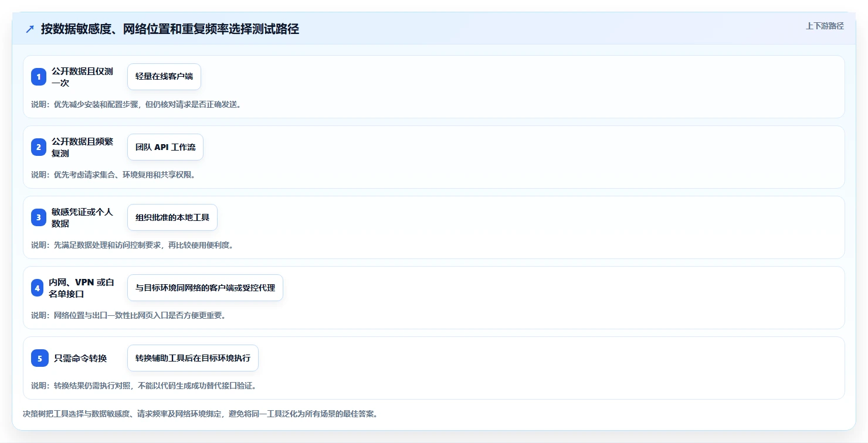Image resolution: width=868 pixels, height=443 pixels.
Task: Click step number 1 badge
Action: coord(39,77)
